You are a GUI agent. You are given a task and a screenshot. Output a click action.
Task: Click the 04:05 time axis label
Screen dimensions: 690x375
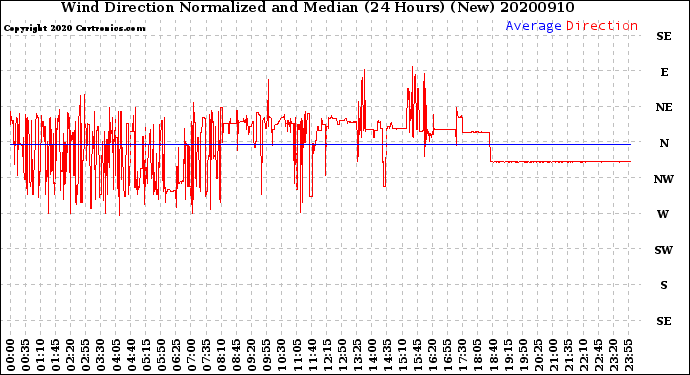coord(116,355)
